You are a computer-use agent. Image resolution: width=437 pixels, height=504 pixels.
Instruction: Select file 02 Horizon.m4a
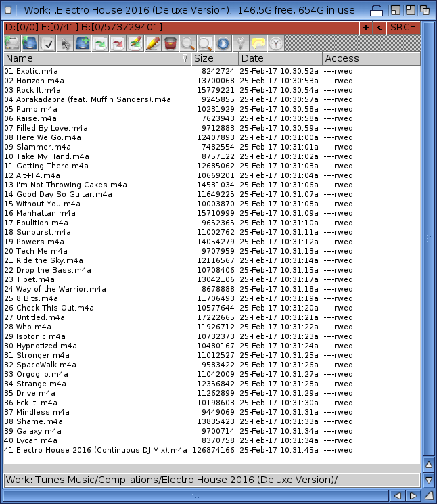(34, 81)
